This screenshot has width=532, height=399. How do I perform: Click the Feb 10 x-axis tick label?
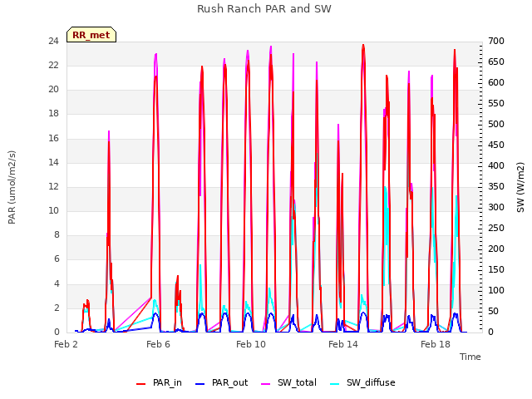coord(251,344)
